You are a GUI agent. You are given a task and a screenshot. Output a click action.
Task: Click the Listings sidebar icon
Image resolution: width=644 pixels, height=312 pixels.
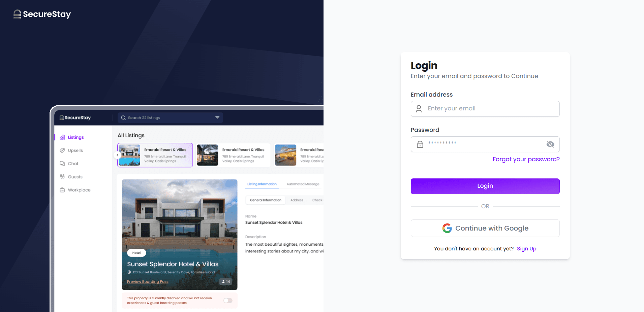(x=62, y=137)
